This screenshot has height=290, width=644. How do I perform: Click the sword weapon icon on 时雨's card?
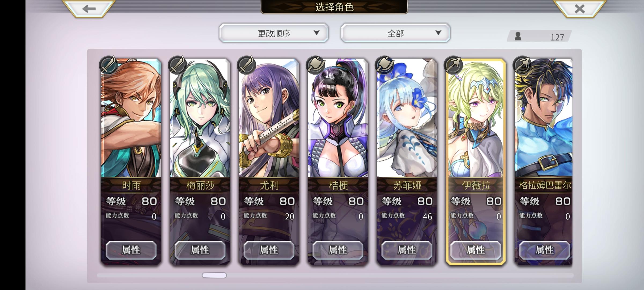tap(108, 65)
